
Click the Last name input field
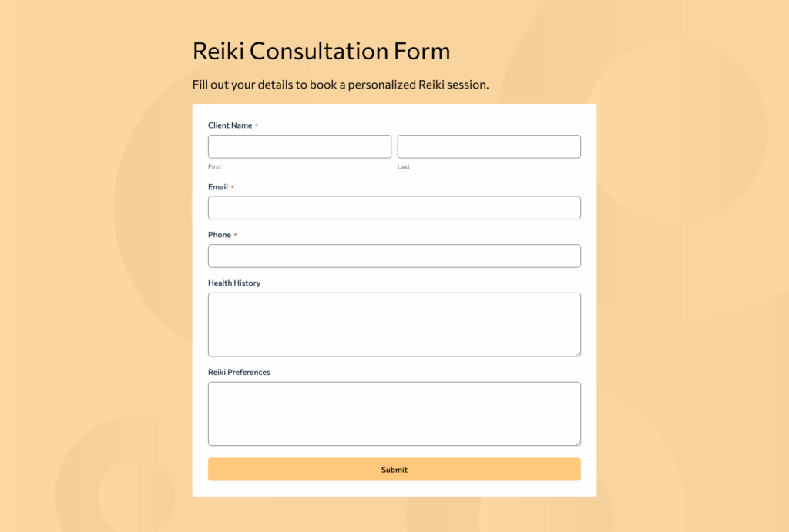pos(489,146)
